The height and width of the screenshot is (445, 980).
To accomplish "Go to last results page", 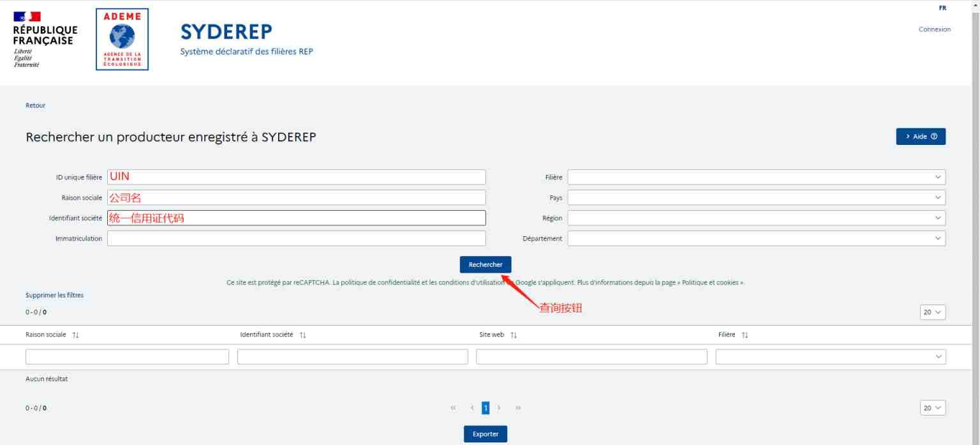I will [518, 408].
